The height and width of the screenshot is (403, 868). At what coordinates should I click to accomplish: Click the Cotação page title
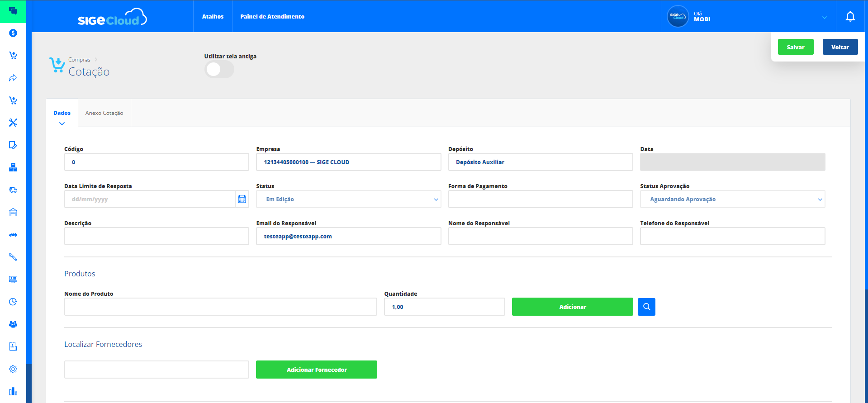point(89,72)
